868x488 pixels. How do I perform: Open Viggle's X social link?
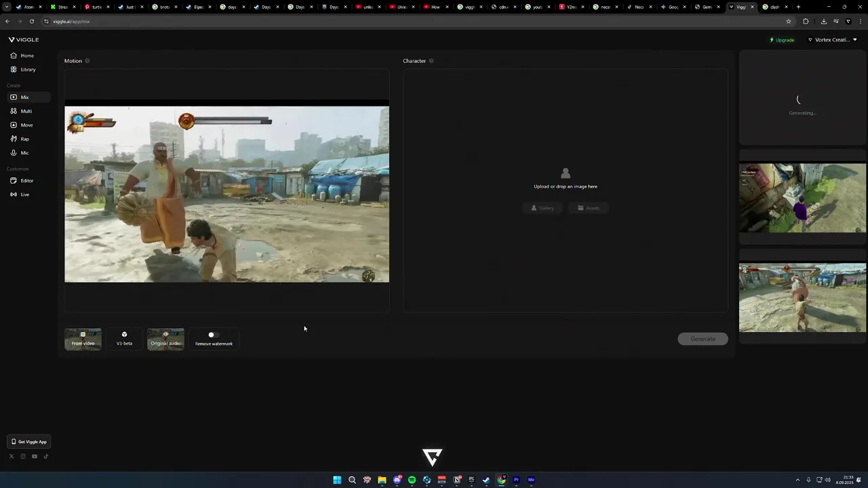click(x=11, y=456)
